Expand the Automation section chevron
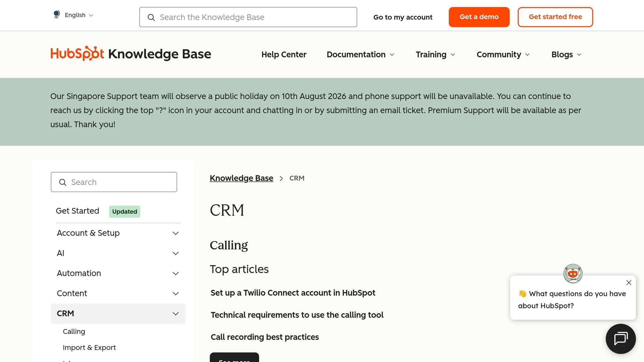Screen dimensions: 644x362 point(176,273)
